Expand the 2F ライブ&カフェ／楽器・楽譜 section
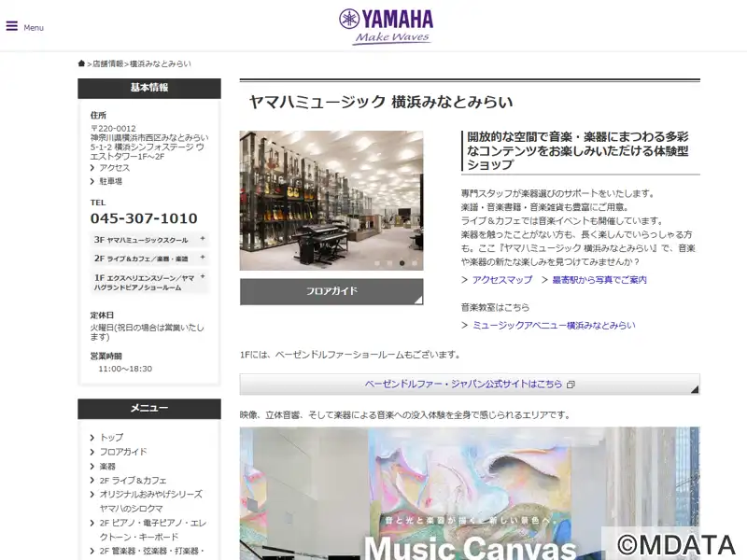 pyautogui.click(x=149, y=259)
